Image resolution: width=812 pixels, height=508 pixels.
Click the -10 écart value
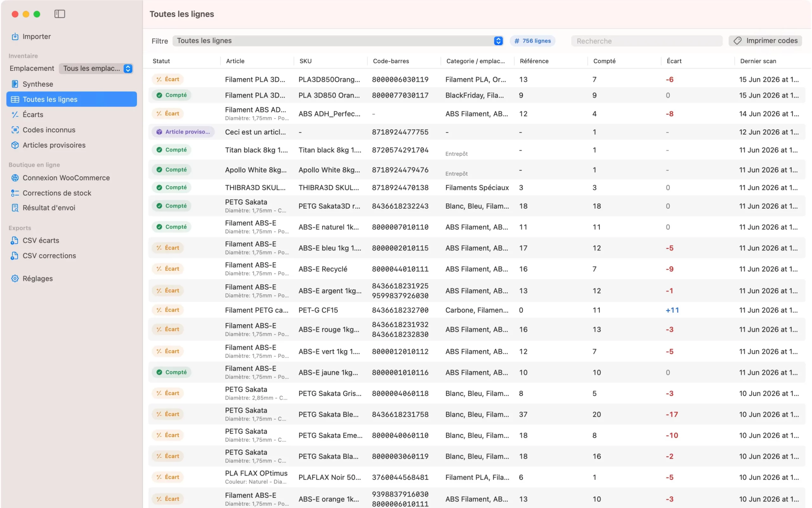(x=672, y=435)
